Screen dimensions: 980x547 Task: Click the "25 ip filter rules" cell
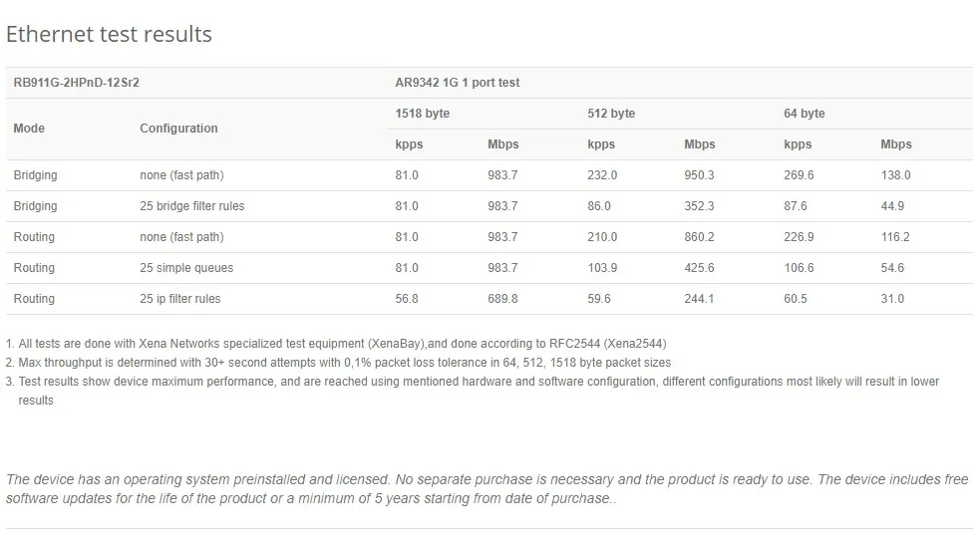[x=180, y=299]
